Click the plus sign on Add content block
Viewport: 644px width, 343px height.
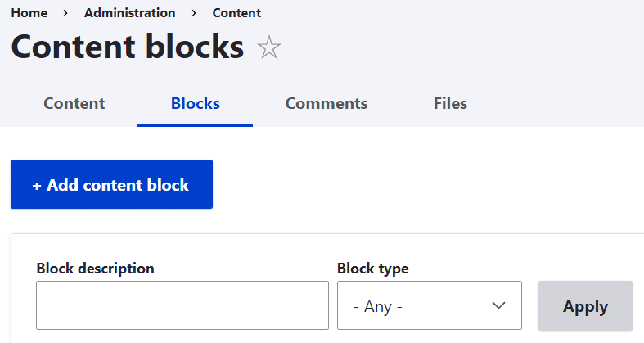pyautogui.click(x=37, y=185)
